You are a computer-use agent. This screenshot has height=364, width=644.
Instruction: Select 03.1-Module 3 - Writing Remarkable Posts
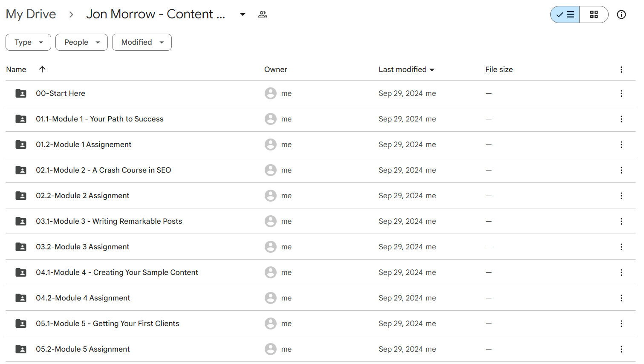point(109,221)
